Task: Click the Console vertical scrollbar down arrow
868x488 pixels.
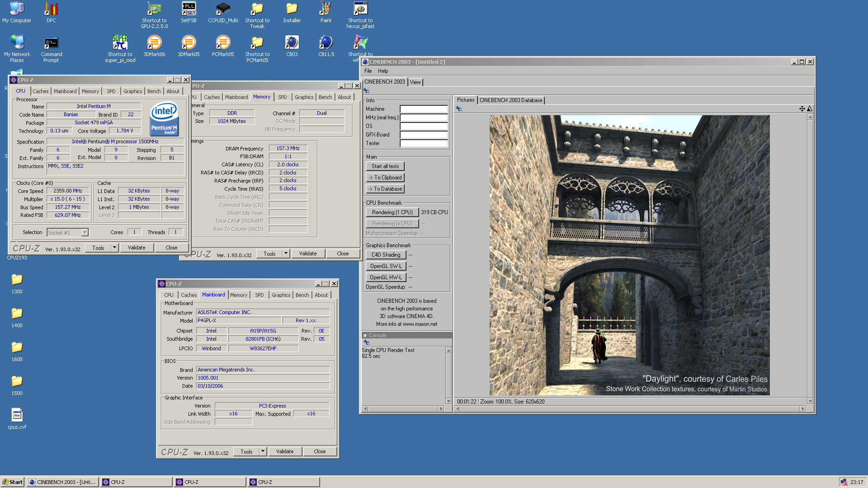Action: [x=448, y=401]
